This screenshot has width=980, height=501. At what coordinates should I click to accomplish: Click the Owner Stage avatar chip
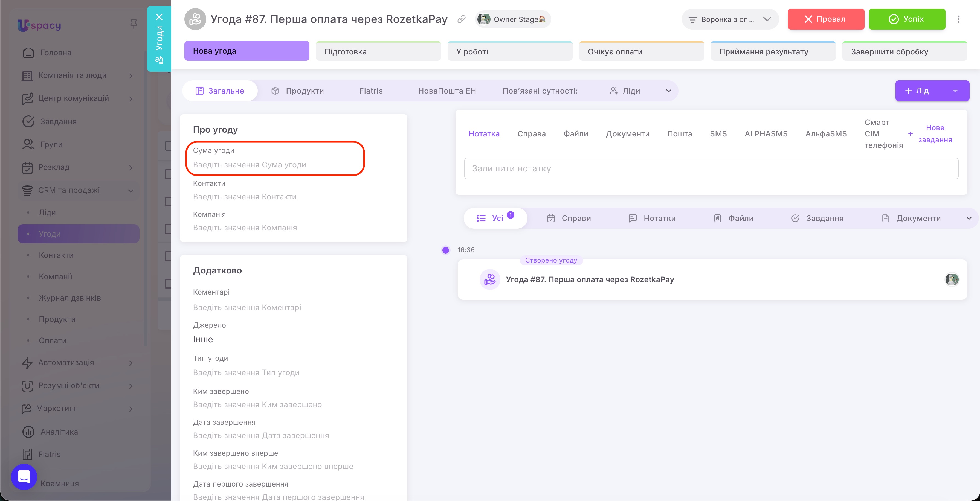512,19
